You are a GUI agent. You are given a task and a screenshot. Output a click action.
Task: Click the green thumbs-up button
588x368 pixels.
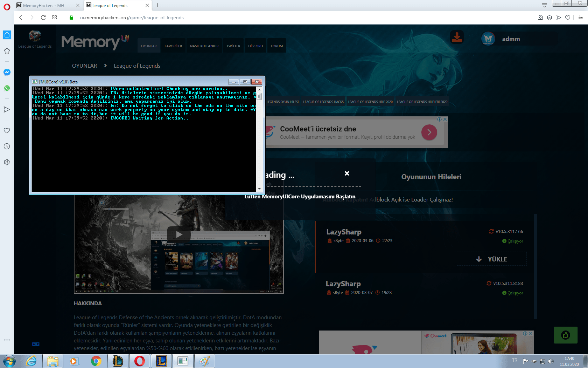coord(566,335)
